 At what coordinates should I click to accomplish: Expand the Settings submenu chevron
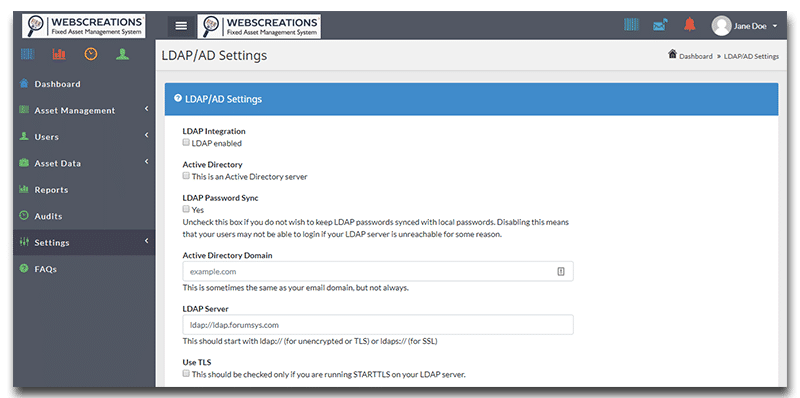(146, 241)
